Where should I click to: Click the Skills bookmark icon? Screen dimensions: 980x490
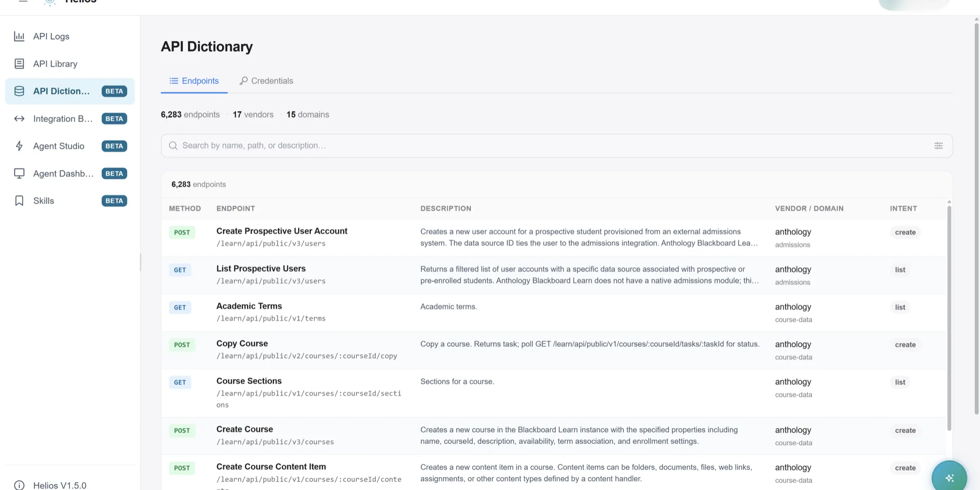19,201
